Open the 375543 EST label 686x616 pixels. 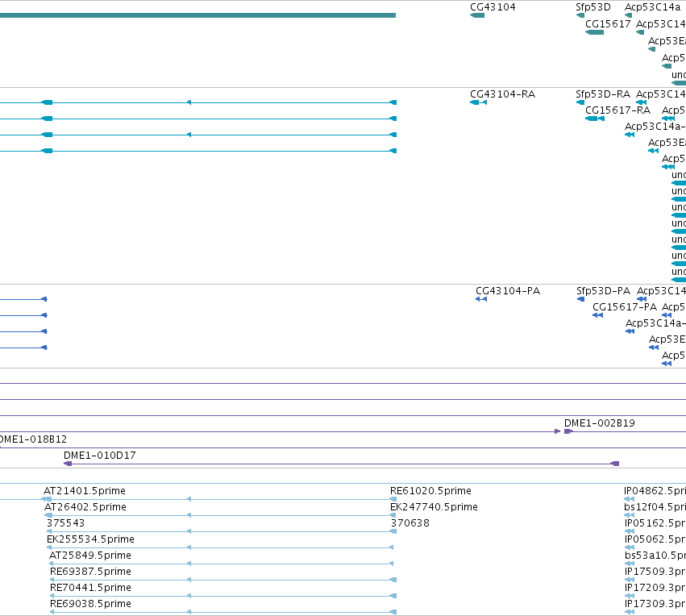coord(65,523)
